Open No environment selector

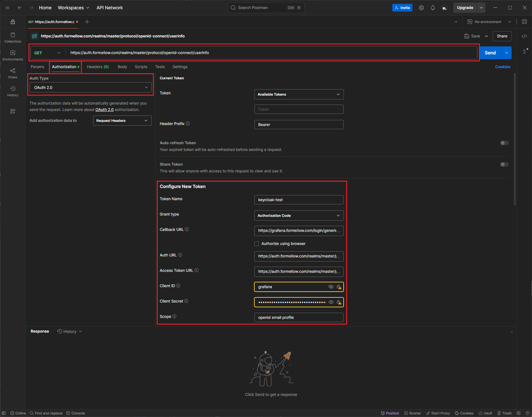[489, 22]
